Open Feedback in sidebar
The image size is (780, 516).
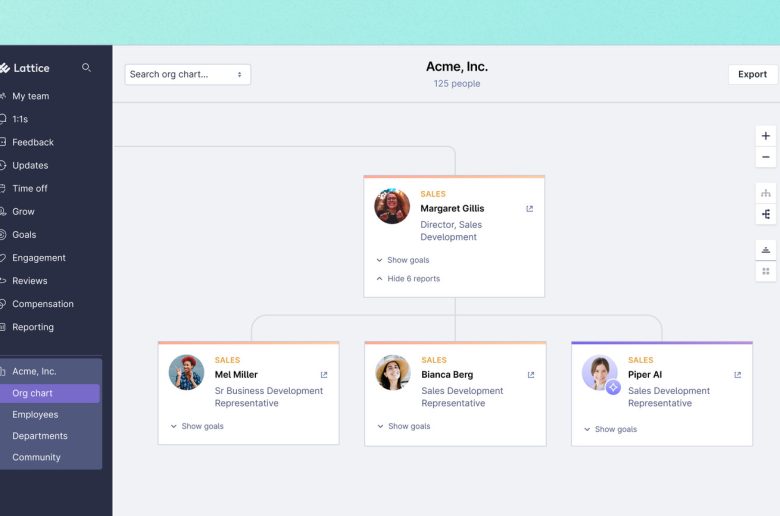point(32,142)
